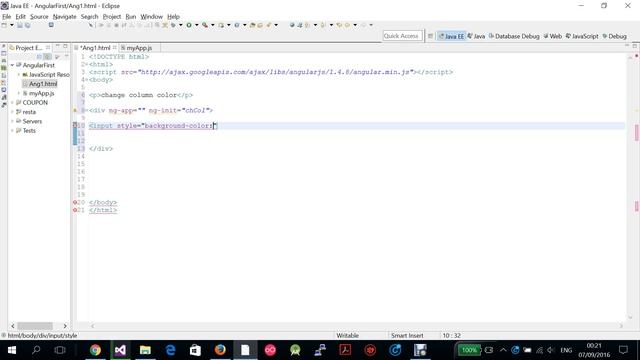Open the File menu
The image size is (640, 360).
point(7,17)
